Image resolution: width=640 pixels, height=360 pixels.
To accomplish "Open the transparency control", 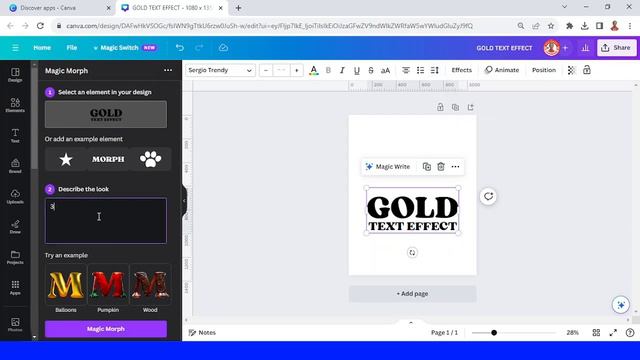I will 571,70.
